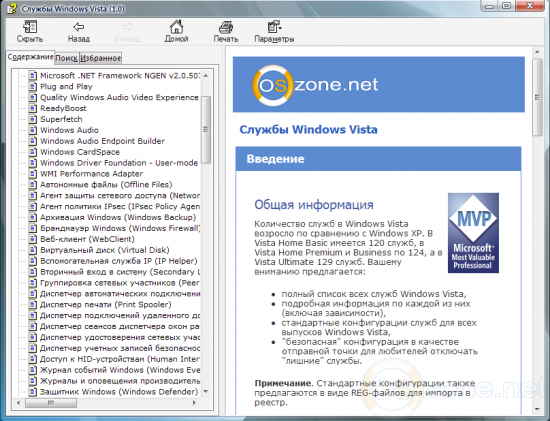The image size is (550, 421).
Task: Click the contents tree scroll-left arrow
Action: pos(19,403)
